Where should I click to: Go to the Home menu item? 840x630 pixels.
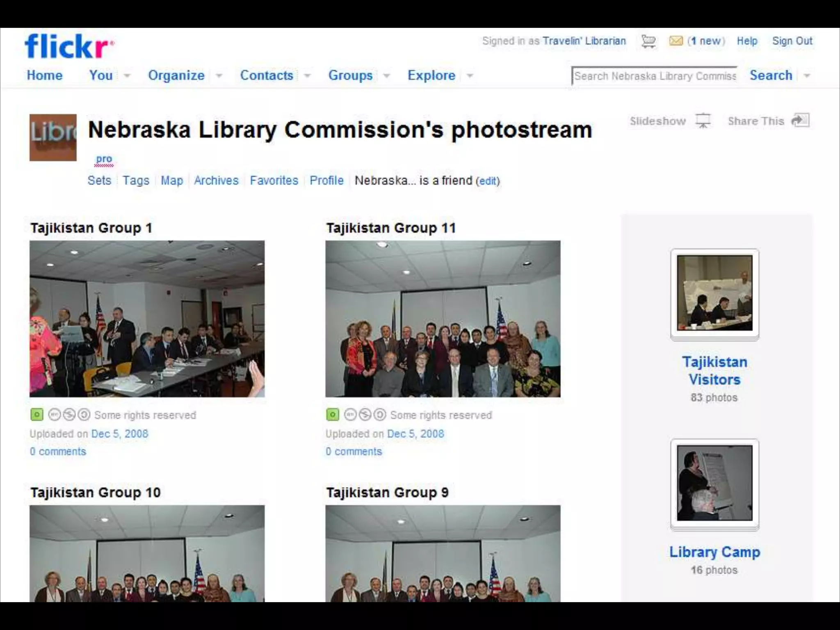[x=44, y=75]
